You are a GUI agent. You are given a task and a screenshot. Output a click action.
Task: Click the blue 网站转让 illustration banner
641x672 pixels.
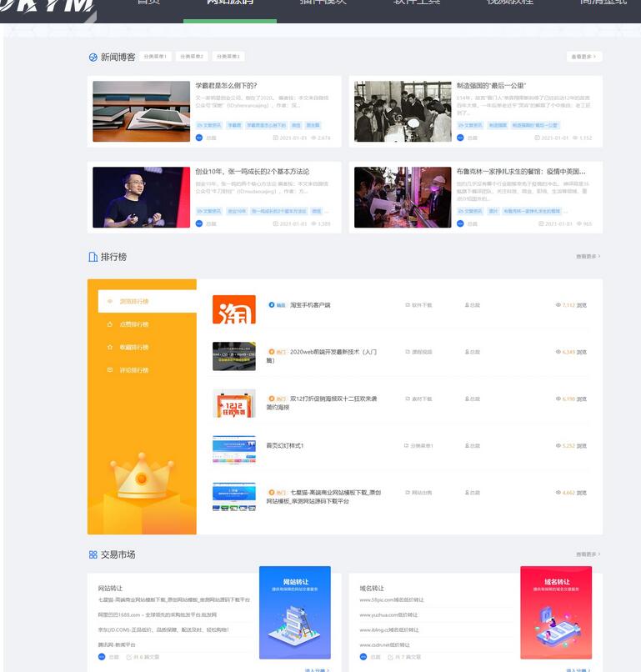pyautogui.click(x=295, y=613)
